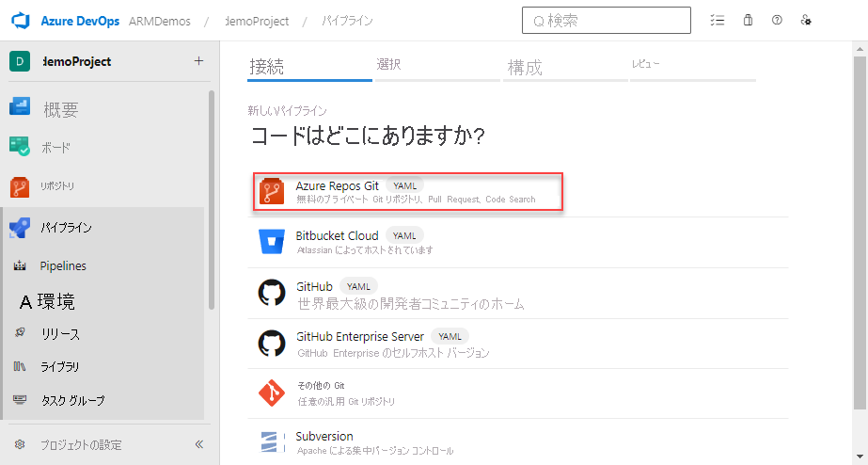Collapse the sidebar with double chevron
The image size is (868, 465).
click(x=199, y=444)
